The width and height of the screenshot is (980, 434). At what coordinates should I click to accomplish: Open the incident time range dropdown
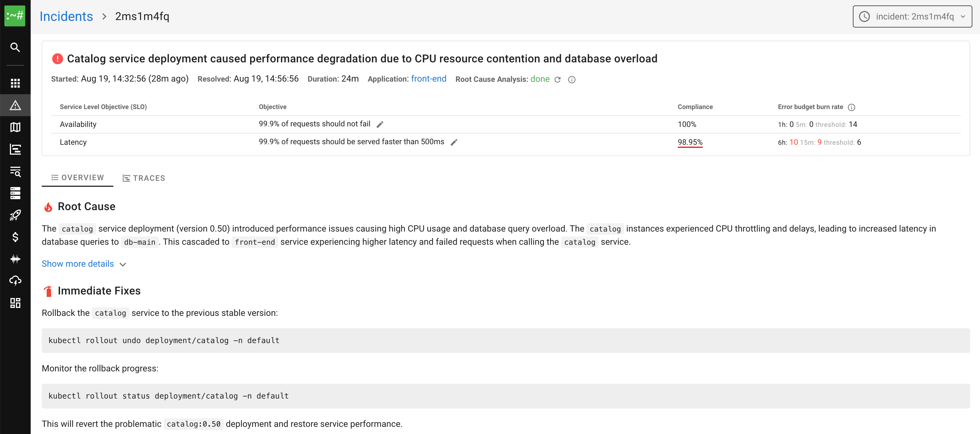click(x=912, y=16)
